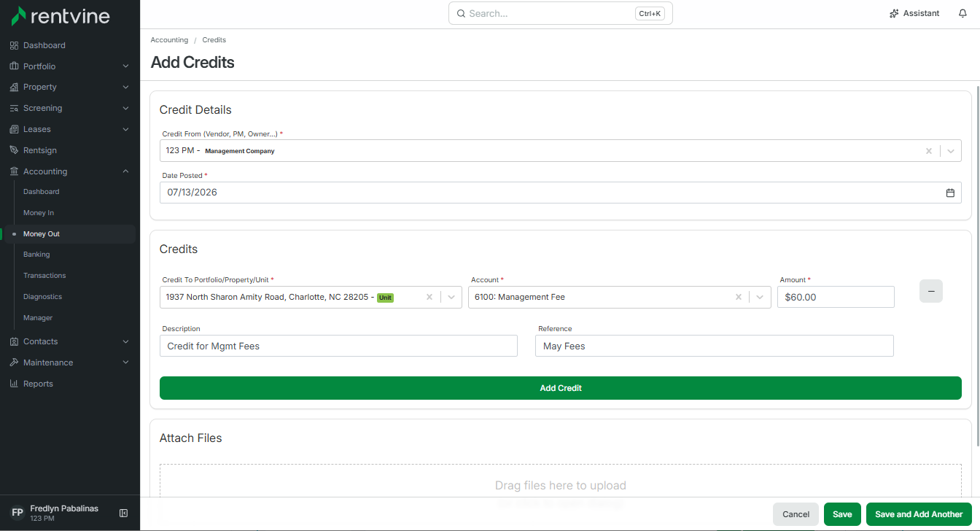Click the Ctrl+K shortcut badge
The width and height of the screenshot is (980, 531).
click(x=650, y=13)
